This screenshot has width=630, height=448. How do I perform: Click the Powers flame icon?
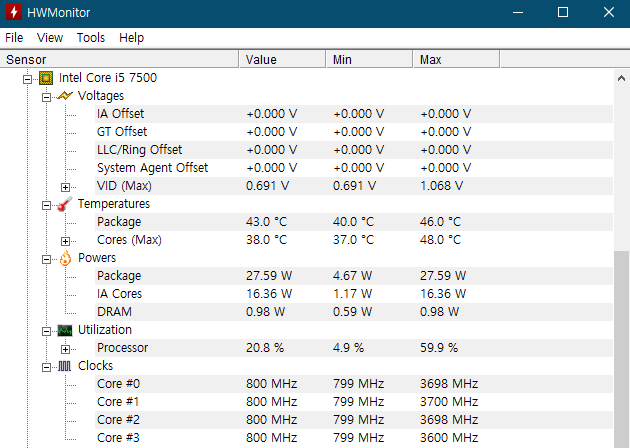(x=65, y=258)
